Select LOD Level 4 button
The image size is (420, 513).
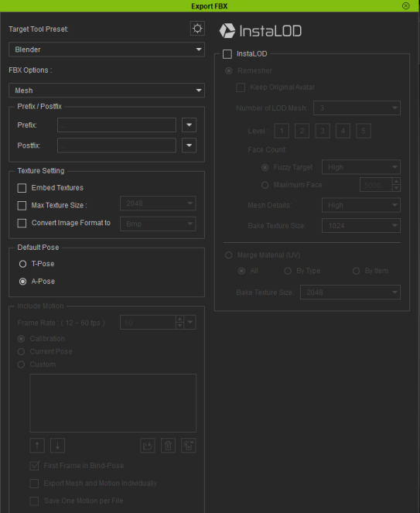coord(343,131)
